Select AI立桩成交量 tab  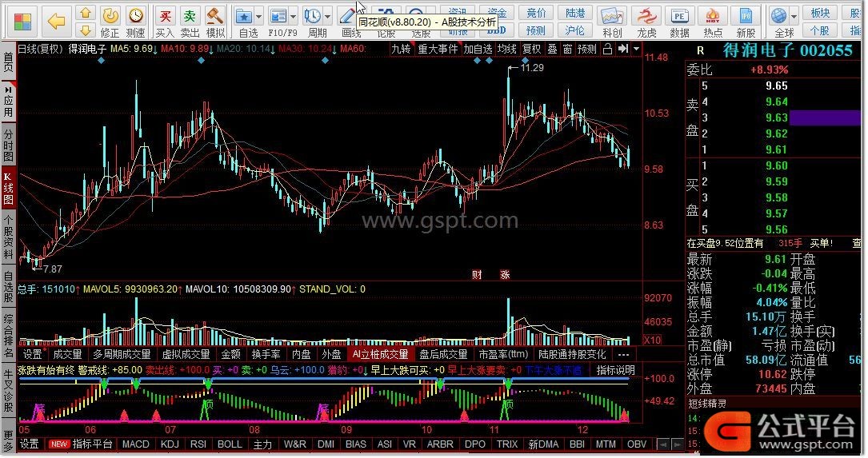tap(381, 355)
